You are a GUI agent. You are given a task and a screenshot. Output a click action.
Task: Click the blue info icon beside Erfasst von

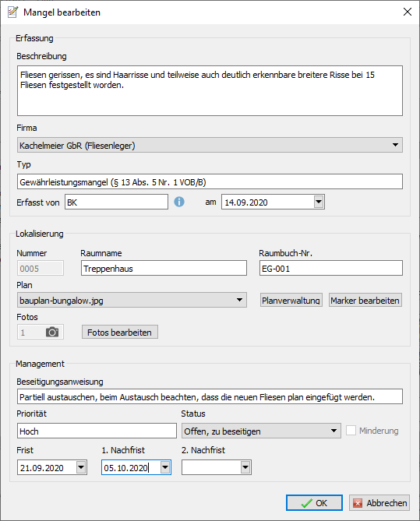coord(179,202)
